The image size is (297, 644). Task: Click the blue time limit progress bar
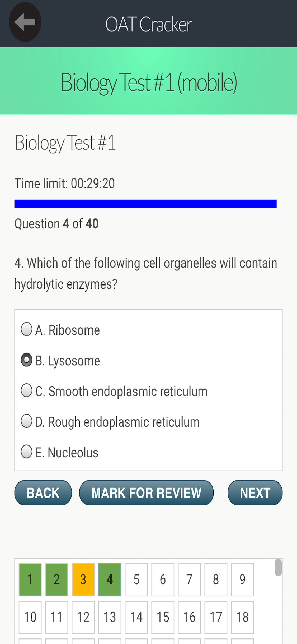click(x=145, y=204)
